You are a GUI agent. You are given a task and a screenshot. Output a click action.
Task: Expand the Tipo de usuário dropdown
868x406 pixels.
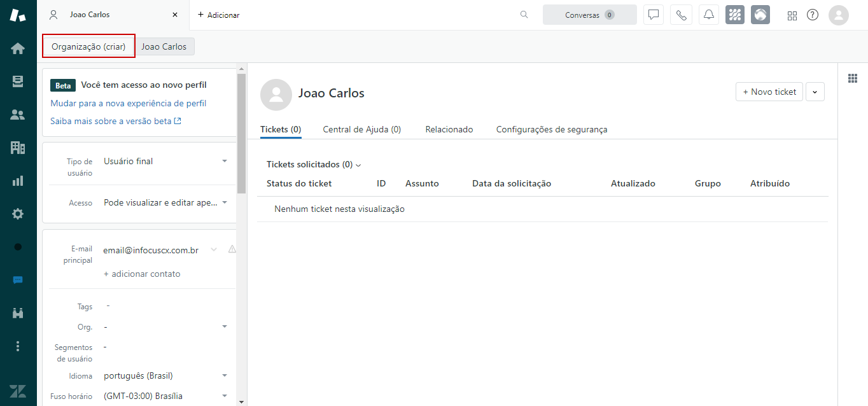pyautogui.click(x=224, y=162)
